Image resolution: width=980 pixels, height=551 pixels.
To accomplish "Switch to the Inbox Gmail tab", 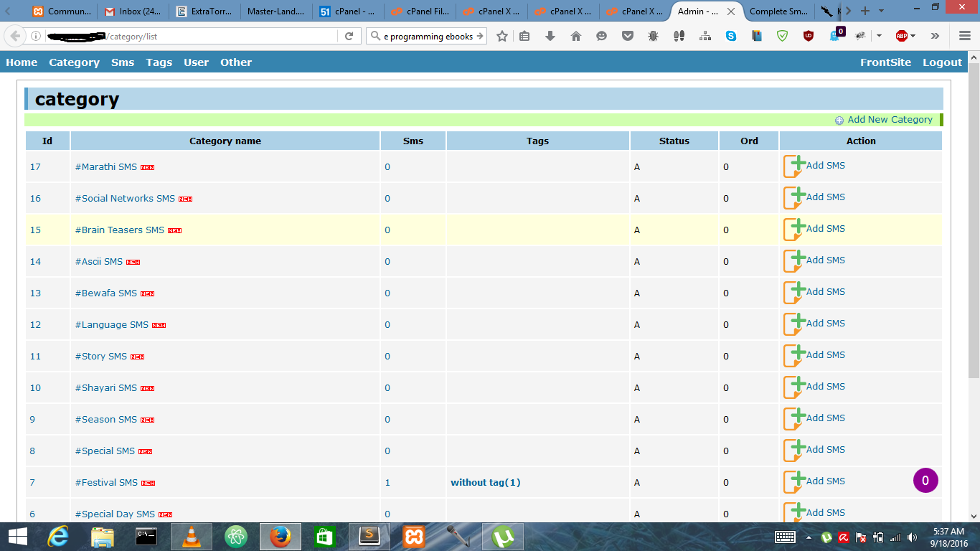I will [x=133, y=11].
